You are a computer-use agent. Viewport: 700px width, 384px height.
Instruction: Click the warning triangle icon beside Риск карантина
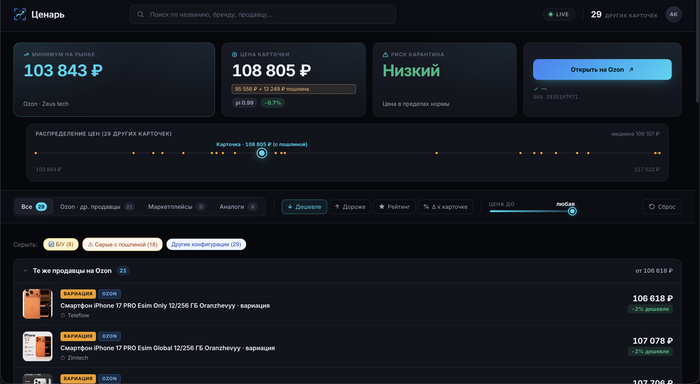(385, 54)
